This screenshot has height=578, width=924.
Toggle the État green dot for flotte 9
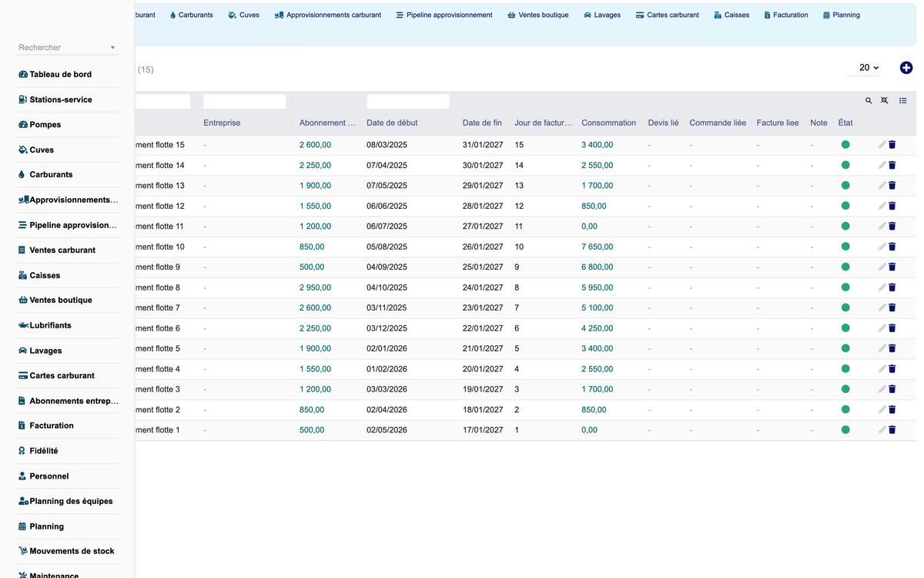(x=845, y=267)
